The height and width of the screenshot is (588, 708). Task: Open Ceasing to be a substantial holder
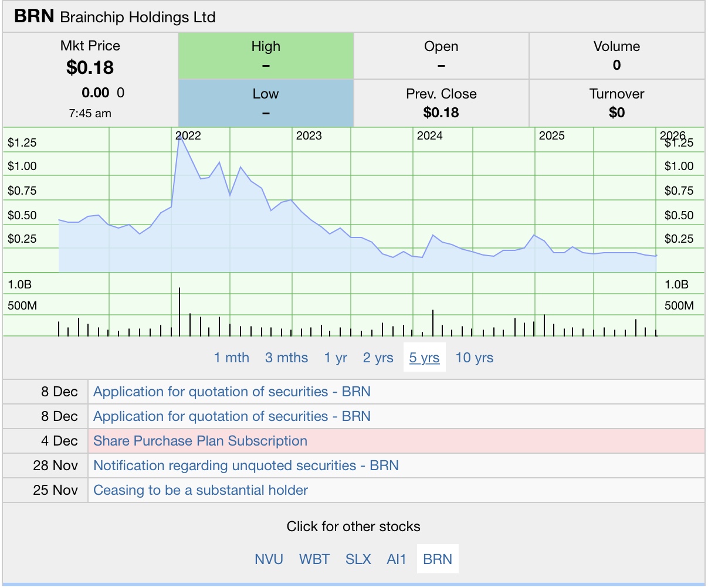tap(201, 490)
